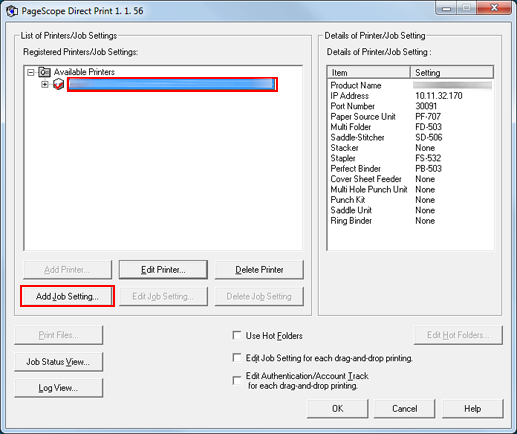517x434 pixels.
Task: Select Available Printers tree label
Action: [x=84, y=72]
